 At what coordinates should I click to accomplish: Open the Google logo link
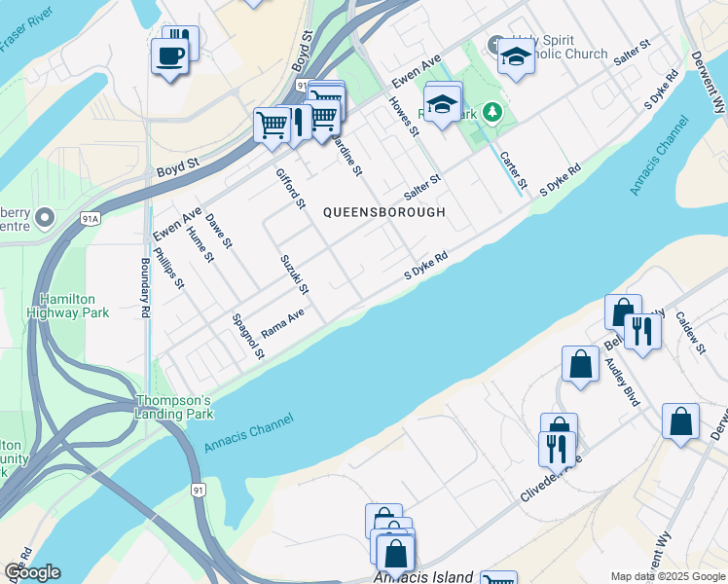pos(32,572)
